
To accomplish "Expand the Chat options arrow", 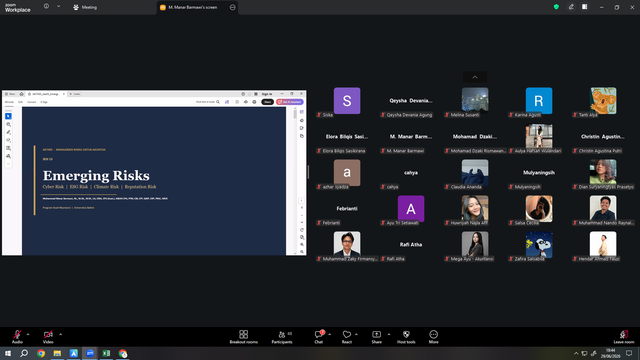I will [x=329, y=334].
